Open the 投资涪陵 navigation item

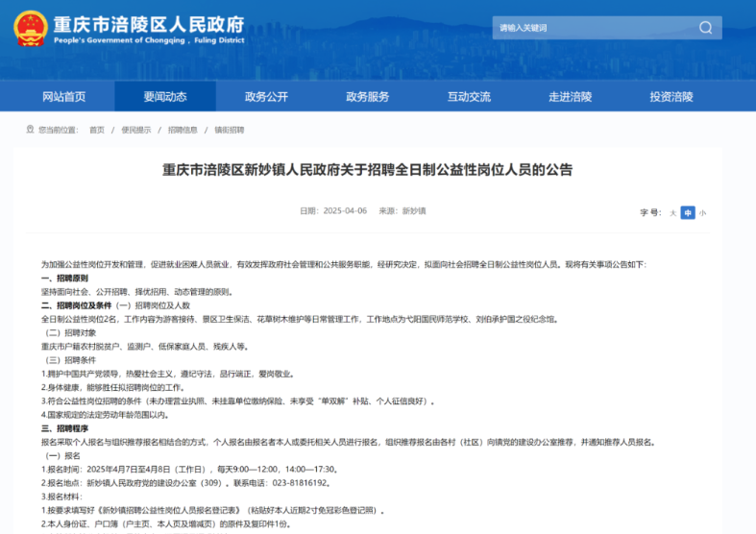671,97
